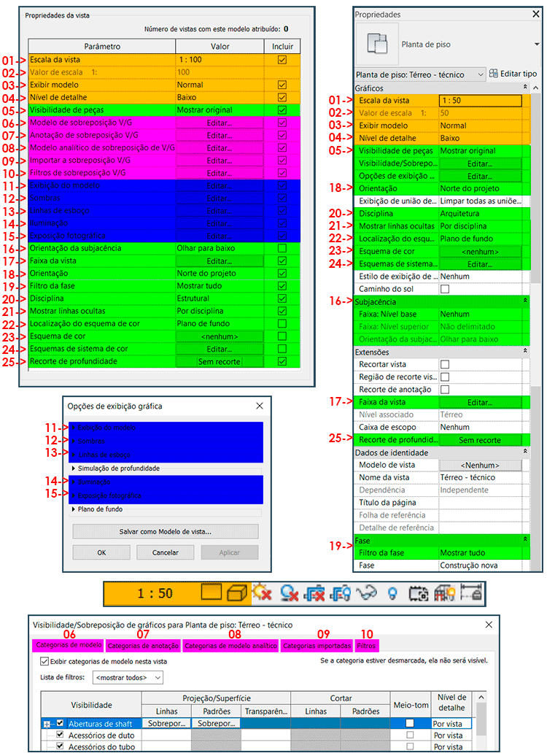Switch to the Categorias de anotação tab
Viewport: 547px width, 756px height.
click(x=143, y=645)
